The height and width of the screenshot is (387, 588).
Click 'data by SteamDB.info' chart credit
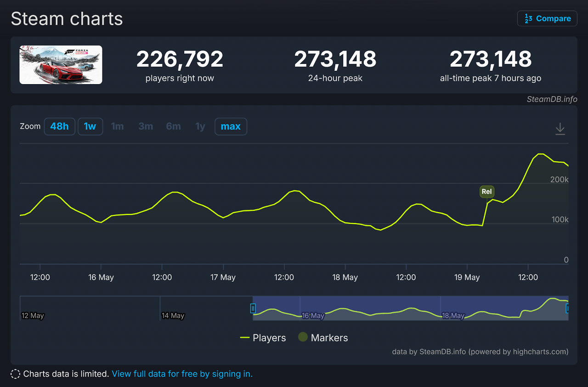[x=480, y=352]
